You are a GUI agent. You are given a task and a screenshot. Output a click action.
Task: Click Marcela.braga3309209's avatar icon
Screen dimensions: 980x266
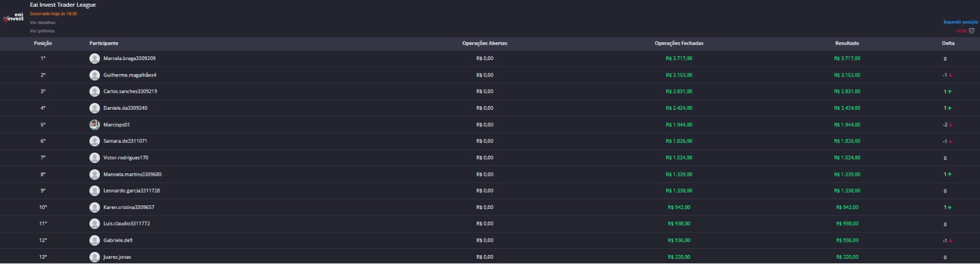point(94,58)
